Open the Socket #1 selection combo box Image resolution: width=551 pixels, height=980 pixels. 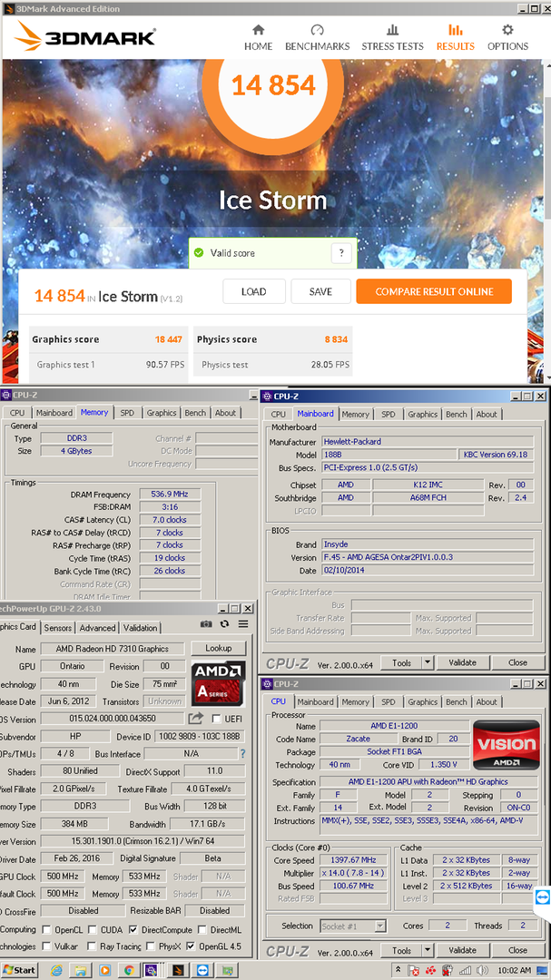353,926
